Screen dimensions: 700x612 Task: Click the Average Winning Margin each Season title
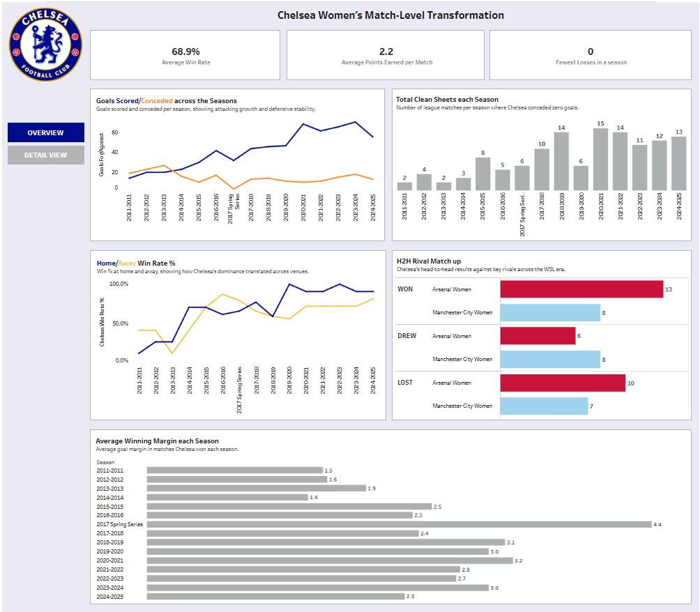[157, 441]
